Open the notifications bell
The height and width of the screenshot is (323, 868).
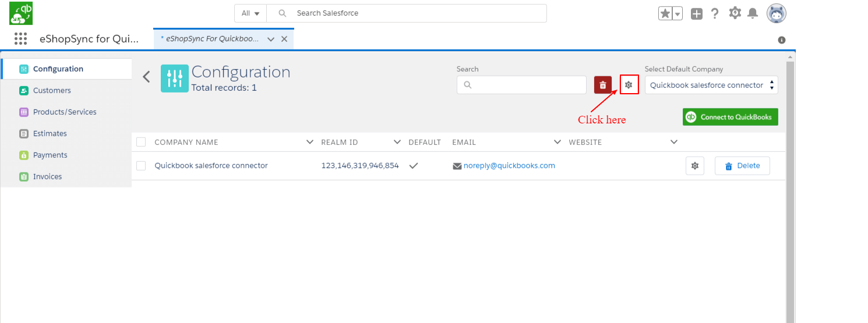tap(753, 13)
